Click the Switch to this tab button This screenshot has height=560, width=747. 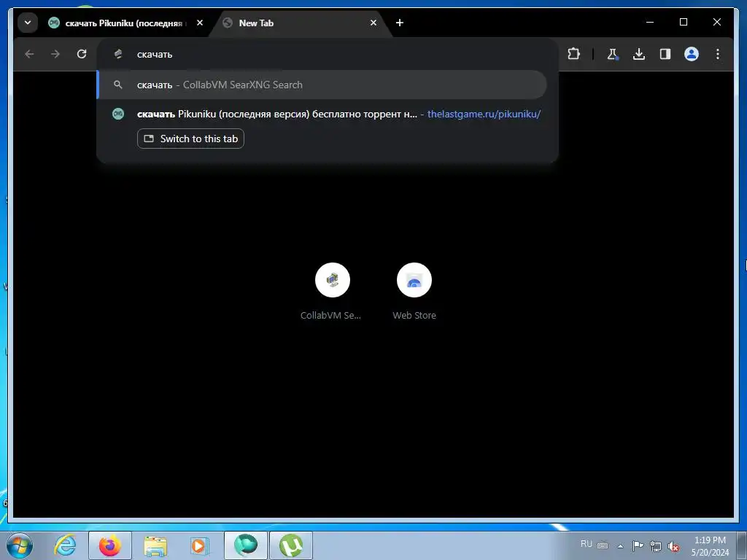[190, 139]
